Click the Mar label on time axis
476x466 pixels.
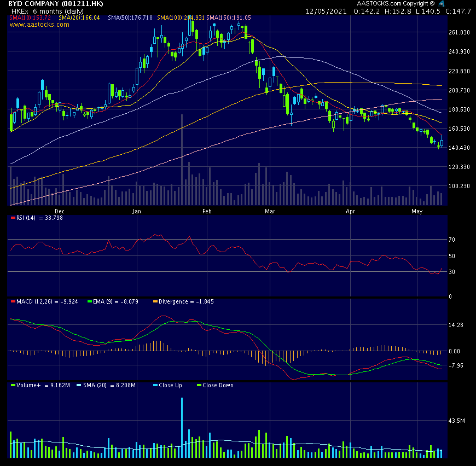(270, 211)
